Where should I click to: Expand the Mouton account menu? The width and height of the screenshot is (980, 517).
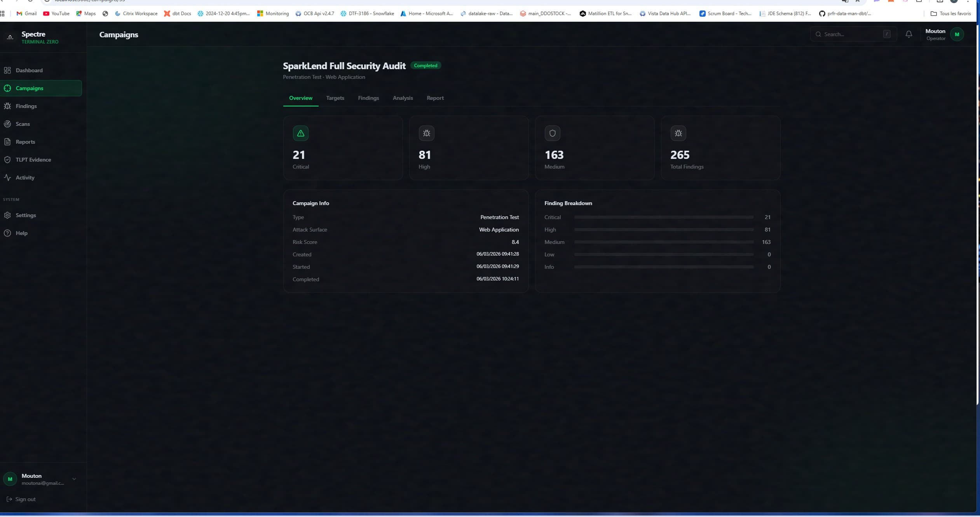click(41, 479)
